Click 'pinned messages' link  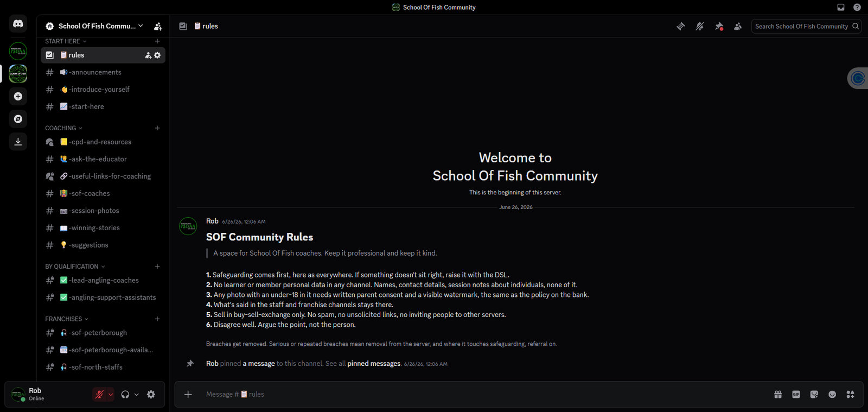click(374, 364)
